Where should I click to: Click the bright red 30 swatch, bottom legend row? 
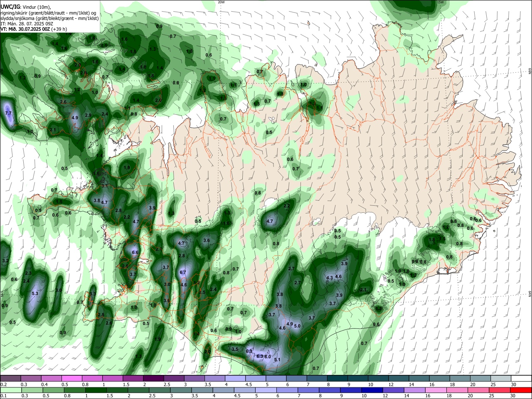click(521, 390)
